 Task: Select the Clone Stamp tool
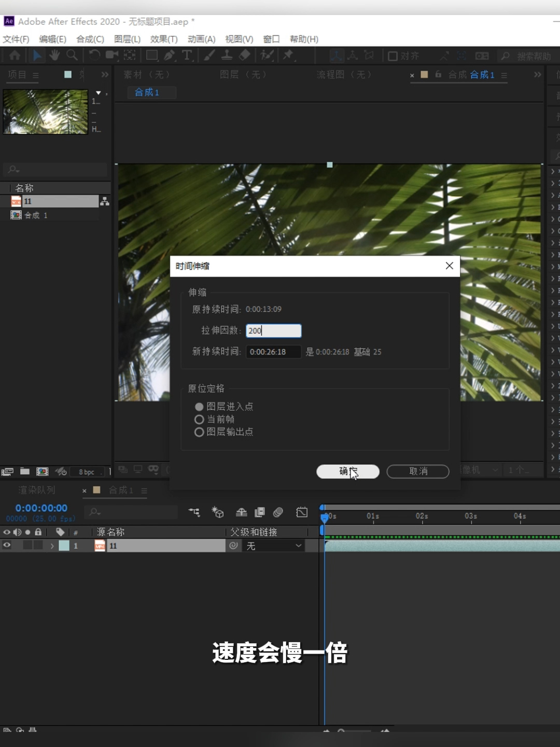coord(227,55)
